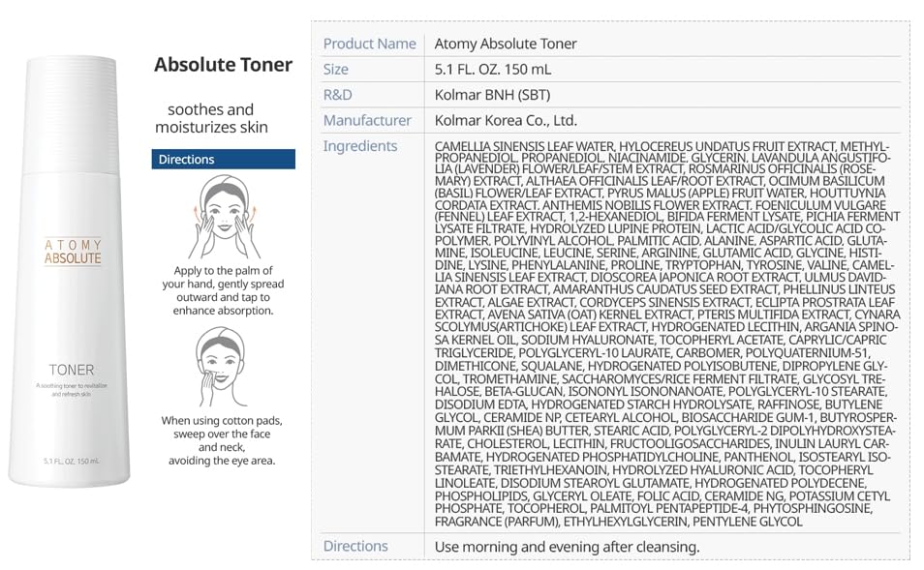Click the 'Size' row label

coord(335,70)
